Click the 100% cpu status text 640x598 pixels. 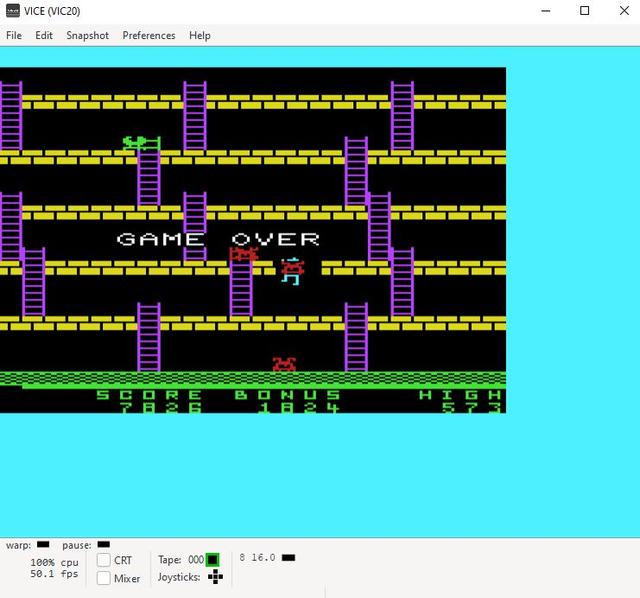(x=54, y=562)
